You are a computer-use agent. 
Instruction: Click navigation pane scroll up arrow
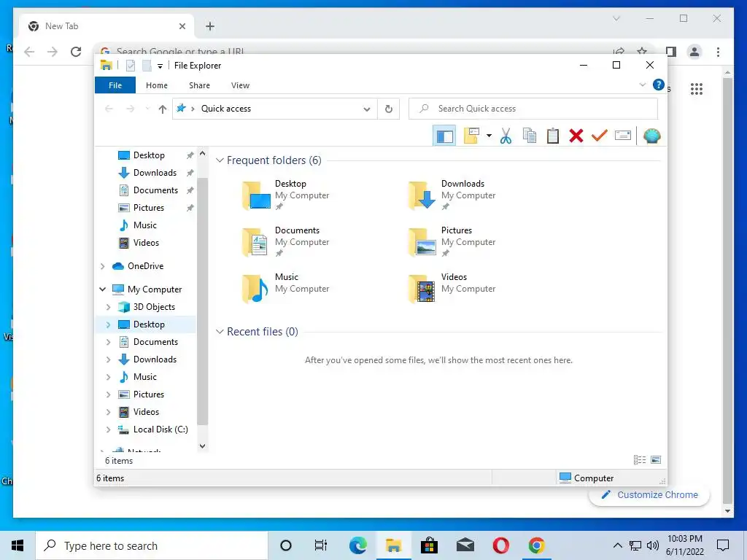pyautogui.click(x=203, y=153)
